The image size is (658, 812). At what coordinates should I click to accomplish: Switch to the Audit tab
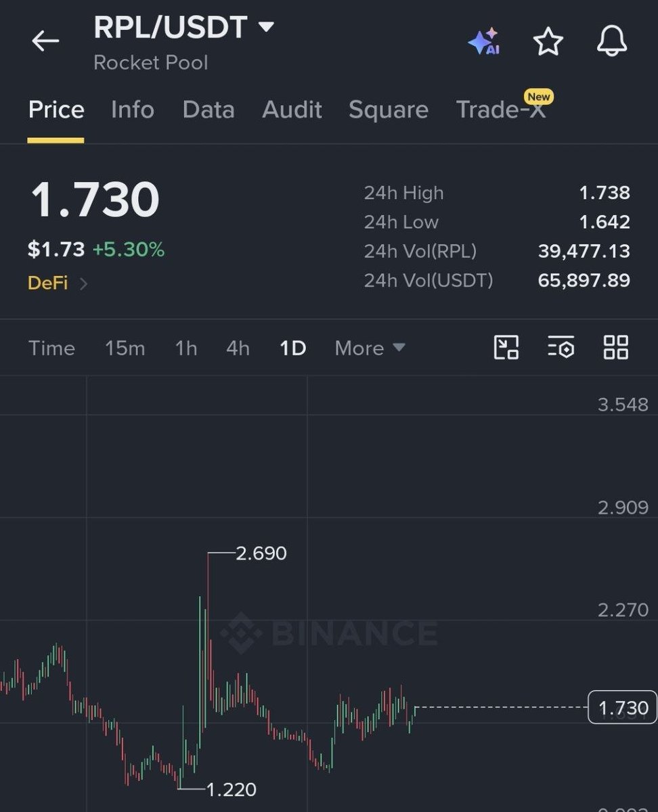(x=292, y=110)
